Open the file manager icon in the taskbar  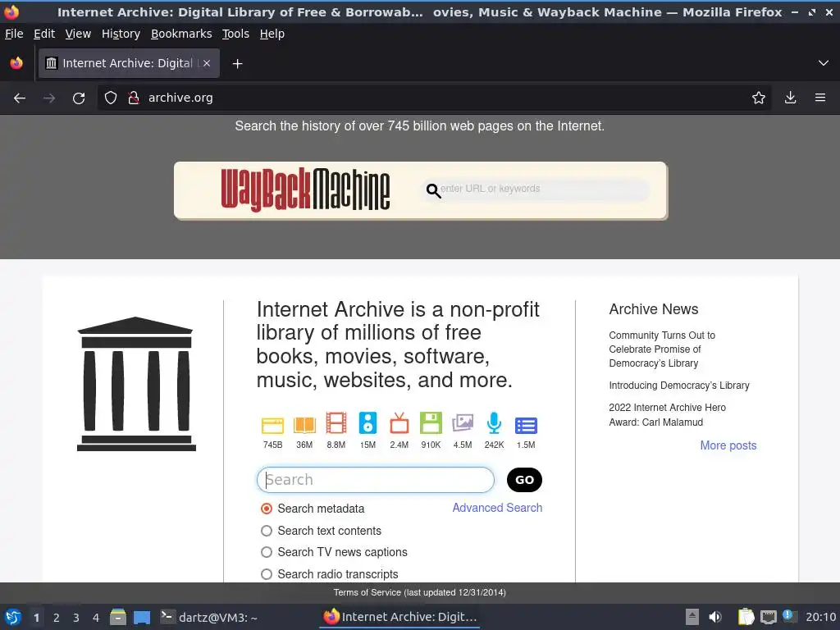click(118, 617)
